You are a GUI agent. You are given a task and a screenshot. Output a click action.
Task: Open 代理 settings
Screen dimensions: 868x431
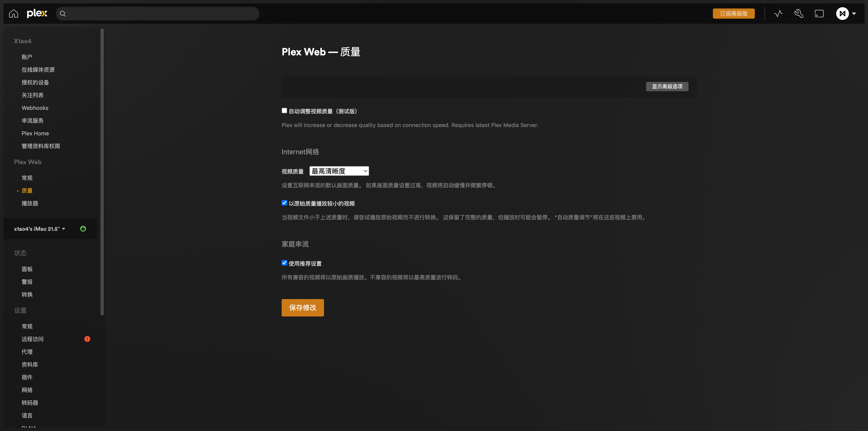tap(27, 352)
